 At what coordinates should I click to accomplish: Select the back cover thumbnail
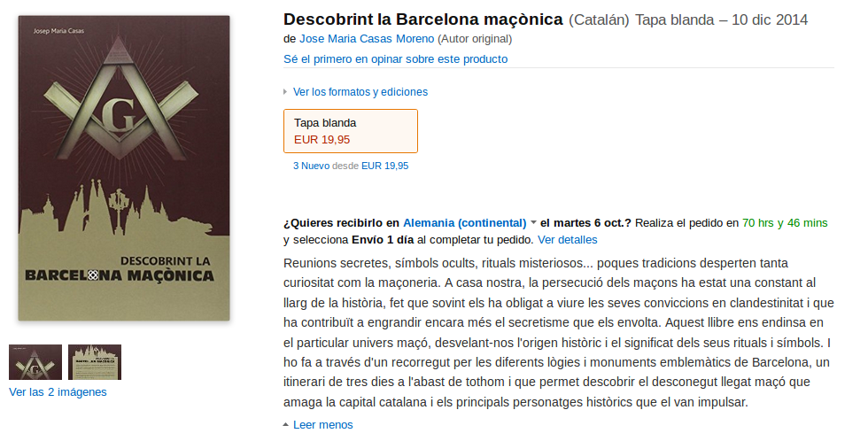click(95, 362)
